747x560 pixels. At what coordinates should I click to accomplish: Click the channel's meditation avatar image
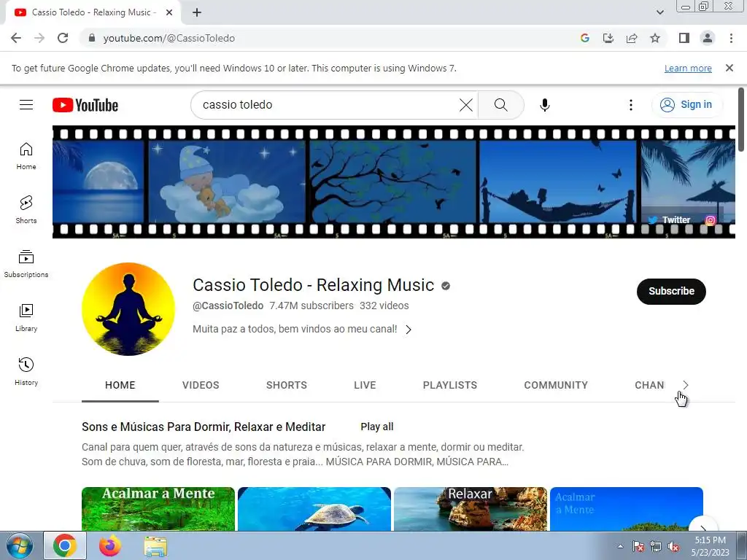tap(128, 309)
